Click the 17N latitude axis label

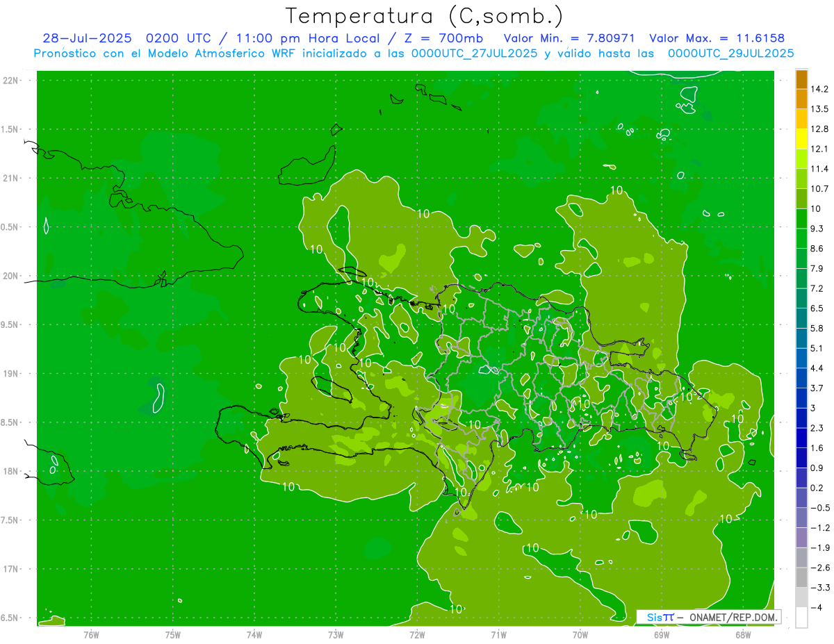(11, 570)
